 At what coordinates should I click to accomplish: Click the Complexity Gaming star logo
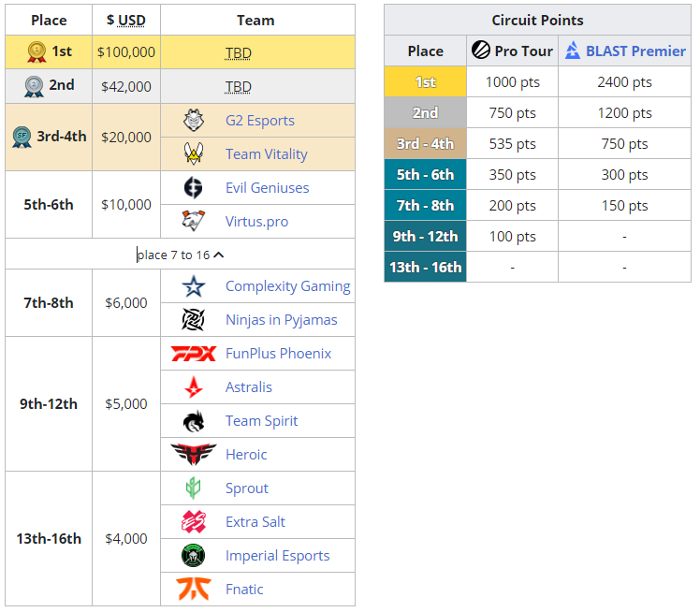coord(194,286)
